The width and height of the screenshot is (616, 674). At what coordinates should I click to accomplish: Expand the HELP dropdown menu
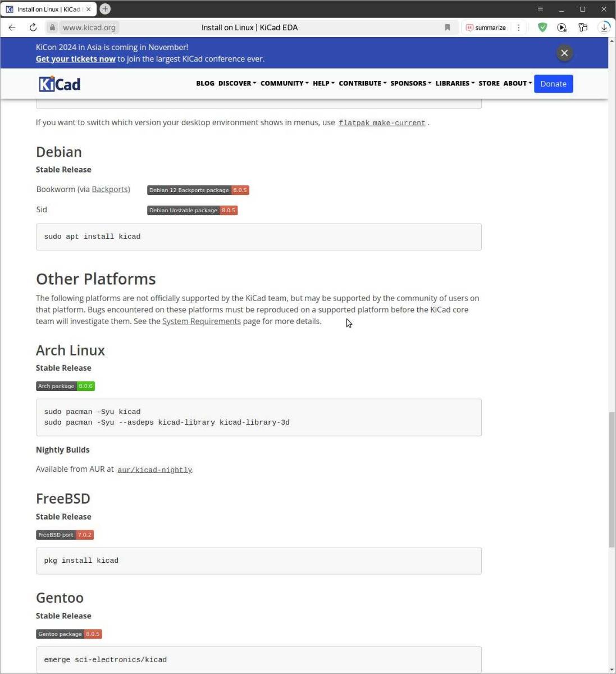(323, 83)
